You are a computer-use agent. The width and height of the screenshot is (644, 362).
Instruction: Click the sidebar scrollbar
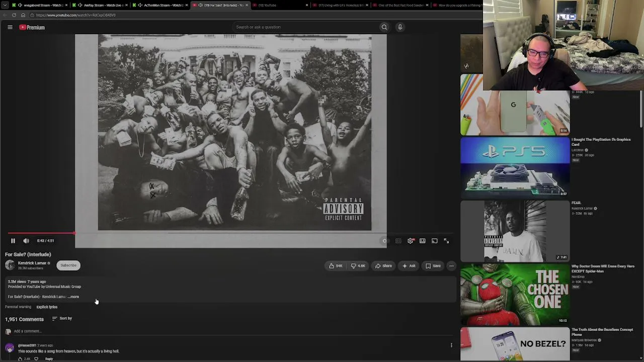(x=641, y=109)
